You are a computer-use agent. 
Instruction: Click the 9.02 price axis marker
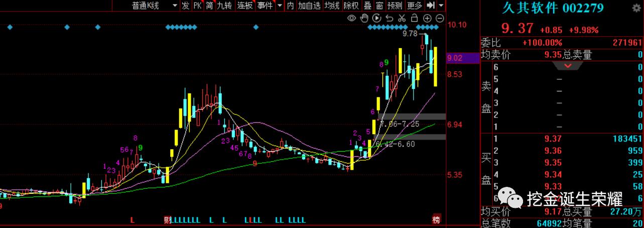tap(455, 58)
